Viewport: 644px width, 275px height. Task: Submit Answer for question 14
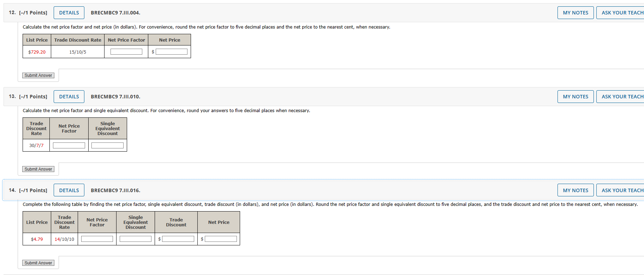tap(38, 263)
